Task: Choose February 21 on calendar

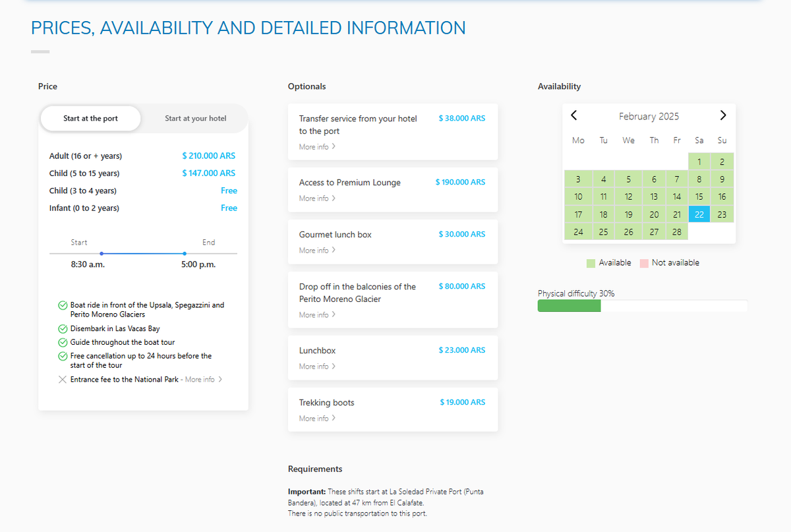Action: point(677,214)
